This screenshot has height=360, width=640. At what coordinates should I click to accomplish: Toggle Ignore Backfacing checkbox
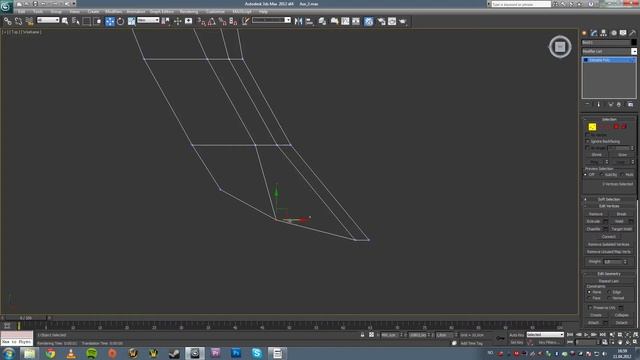(588, 141)
